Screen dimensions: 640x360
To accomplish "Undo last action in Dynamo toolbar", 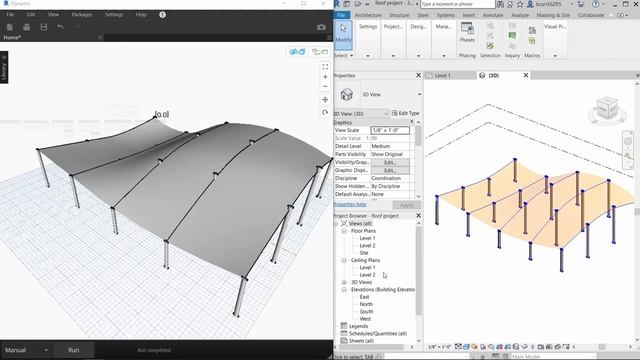I will 60,27.
